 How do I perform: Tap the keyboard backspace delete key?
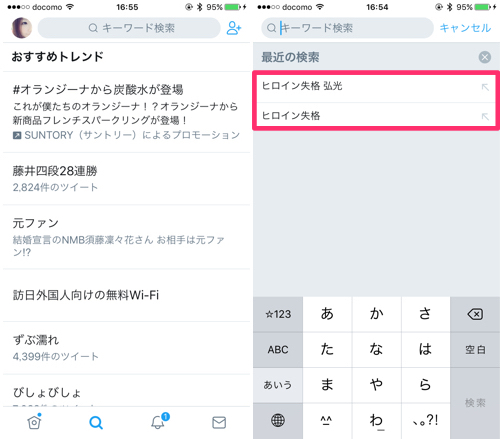pyautogui.click(x=475, y=314)
